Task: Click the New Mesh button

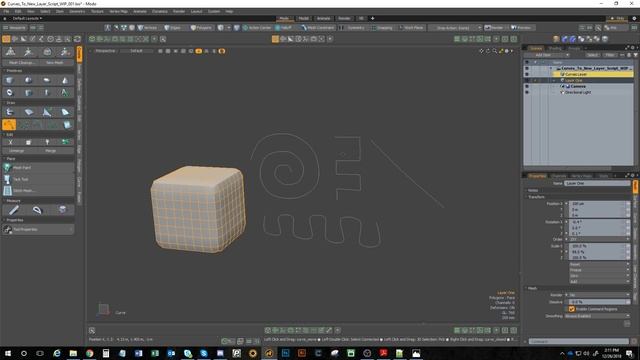Action: point(54,63)
